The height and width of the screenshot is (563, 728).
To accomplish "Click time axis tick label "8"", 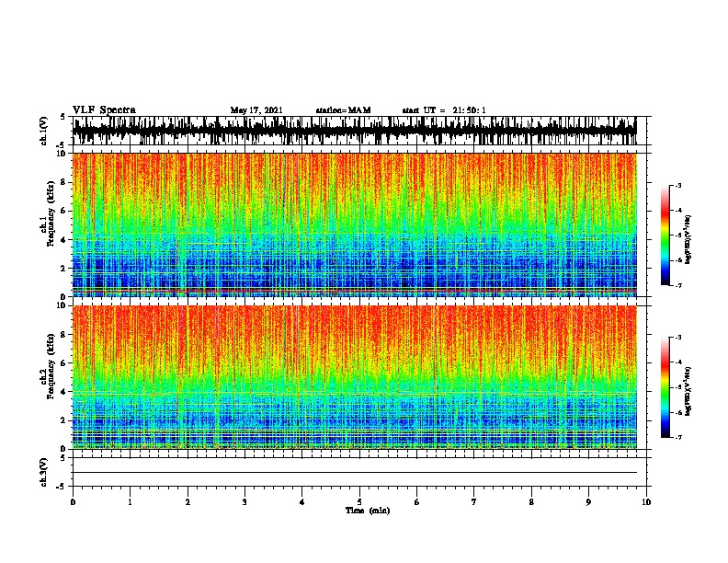I will 531,501.
